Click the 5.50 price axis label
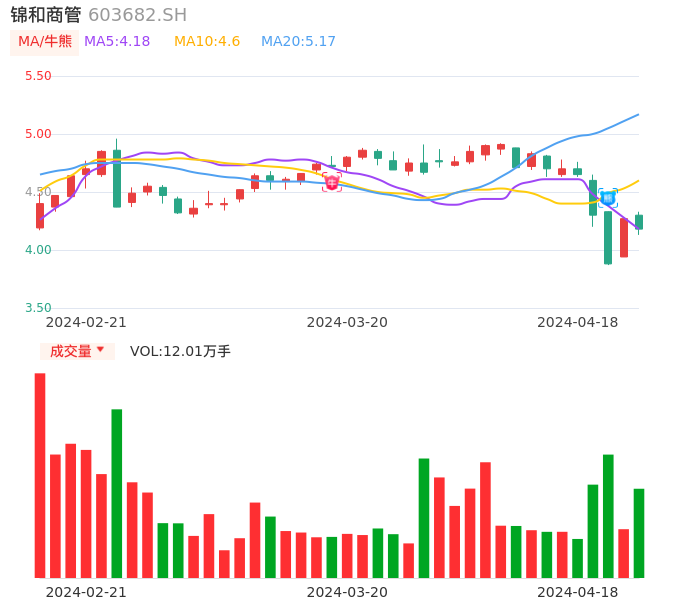The image size is (686, 606). pyautogui.click(x=38, y=76)
